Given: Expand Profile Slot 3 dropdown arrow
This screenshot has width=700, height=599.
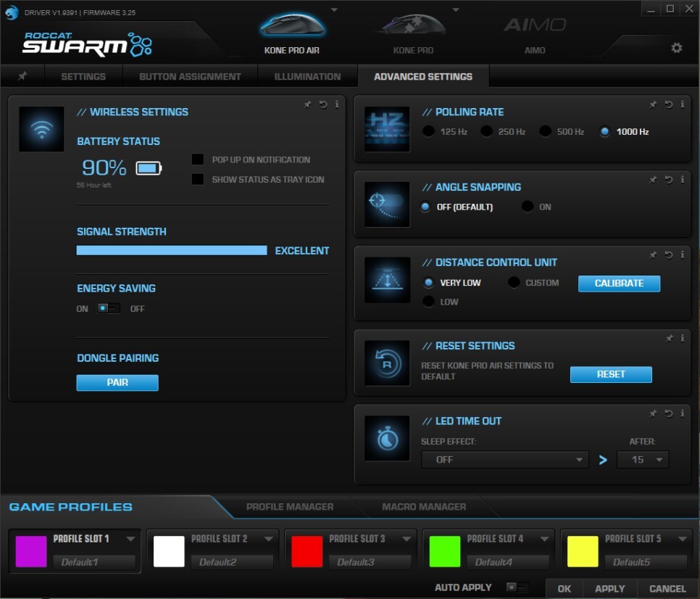Looking at the screenshot, I should point(407,539).
